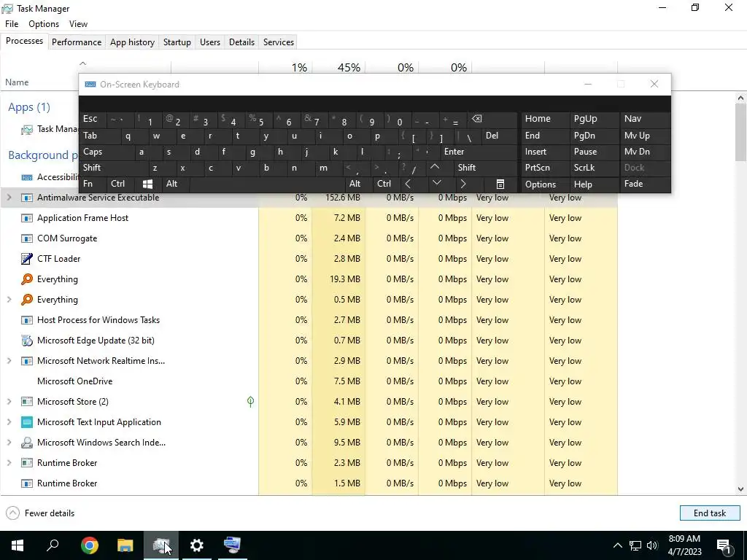Expand the Microsoft Store (2) group
The width and height of the screenshot is (747, 560).
tap(9, 402)
